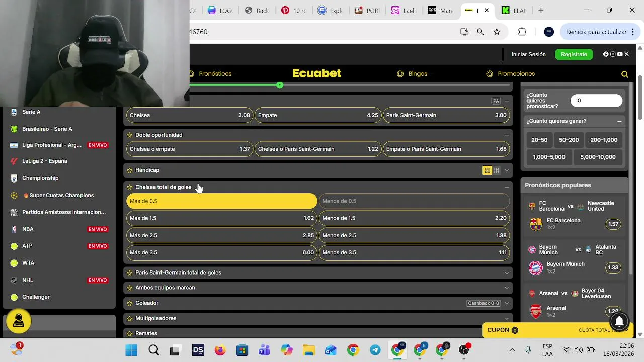Expand the Hándicap market chevron
Image resolution: width=644 pixels, height=362 pixels.
coord(507,170)
